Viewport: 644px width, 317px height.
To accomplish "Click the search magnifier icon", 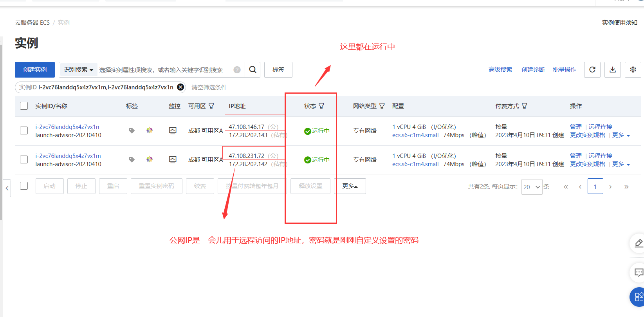I will pos(253,70).
